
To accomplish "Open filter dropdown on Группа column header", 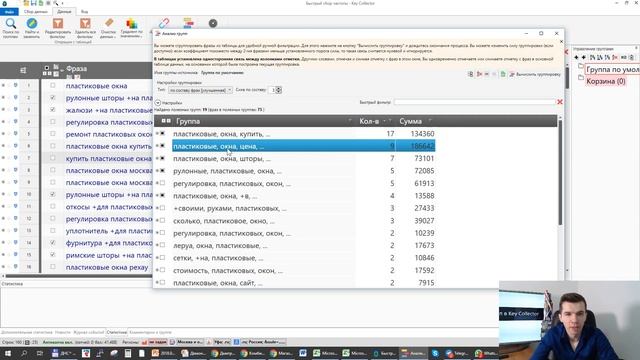I will point(350,121).
